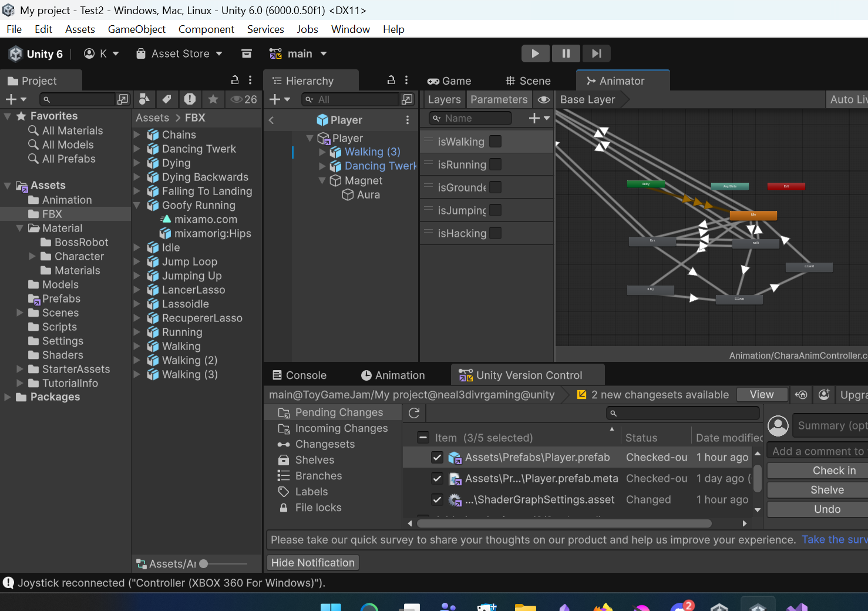Click the Play button to enter play mode

(536, 53)
